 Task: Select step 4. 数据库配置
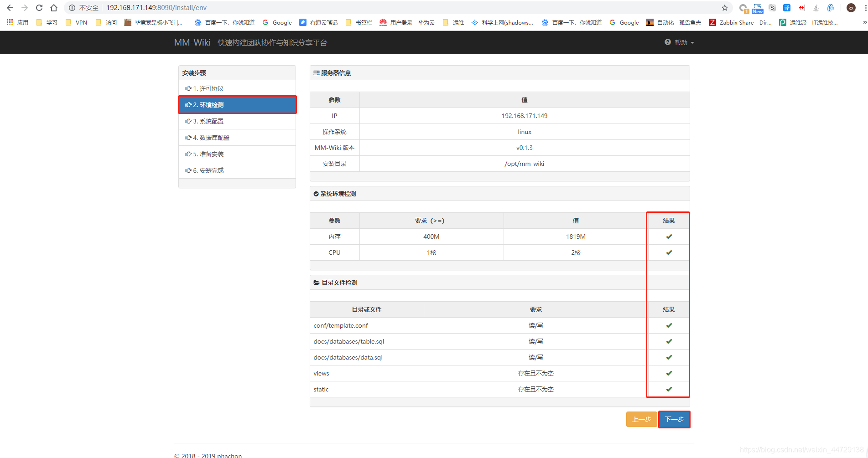coord(237,138)
